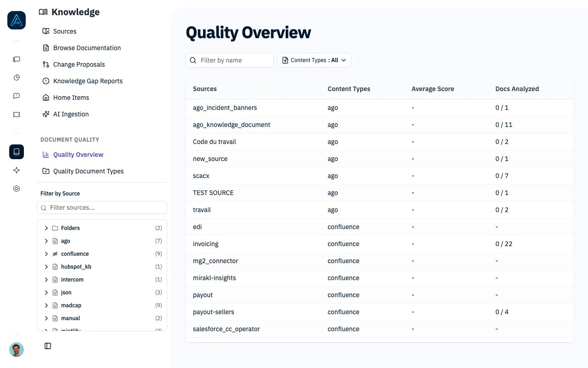
Task: Click the feedback message alert icon in rail
Action: pos(17,96)
